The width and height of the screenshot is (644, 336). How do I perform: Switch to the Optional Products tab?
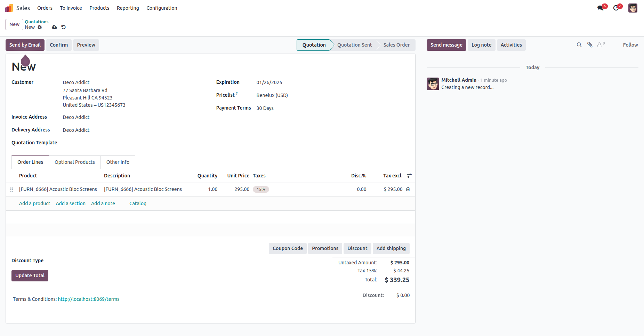[x=75, y=162]
